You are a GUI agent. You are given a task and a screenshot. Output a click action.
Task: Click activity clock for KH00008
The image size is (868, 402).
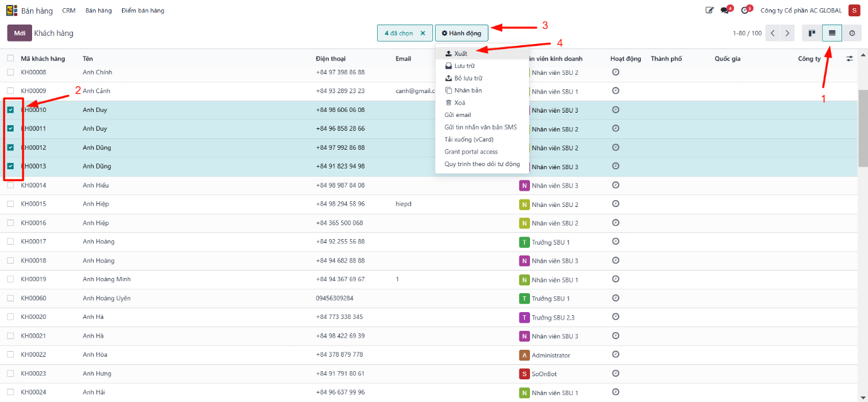(616, 72)
